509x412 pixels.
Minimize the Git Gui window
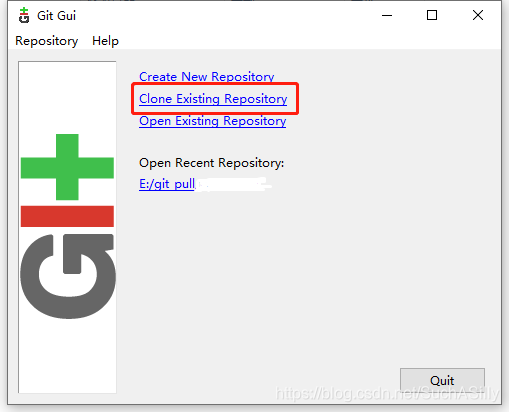(387, 15)
